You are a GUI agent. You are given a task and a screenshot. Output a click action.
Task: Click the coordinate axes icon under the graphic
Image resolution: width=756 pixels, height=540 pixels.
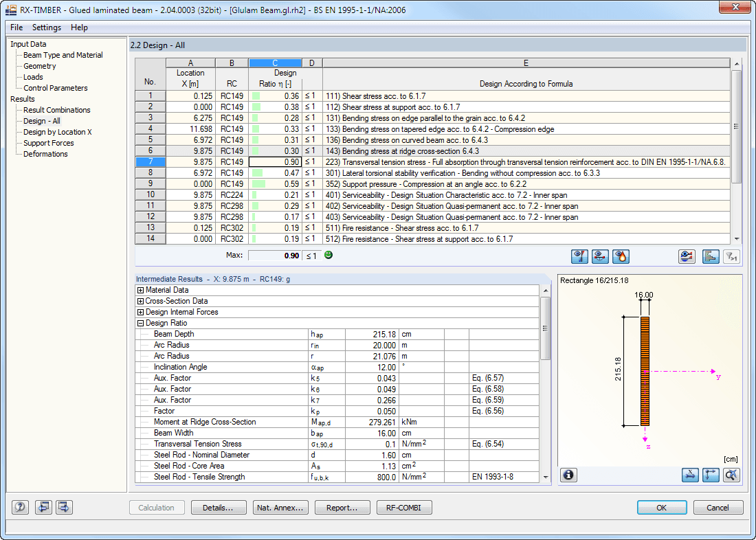pos(711,474)
